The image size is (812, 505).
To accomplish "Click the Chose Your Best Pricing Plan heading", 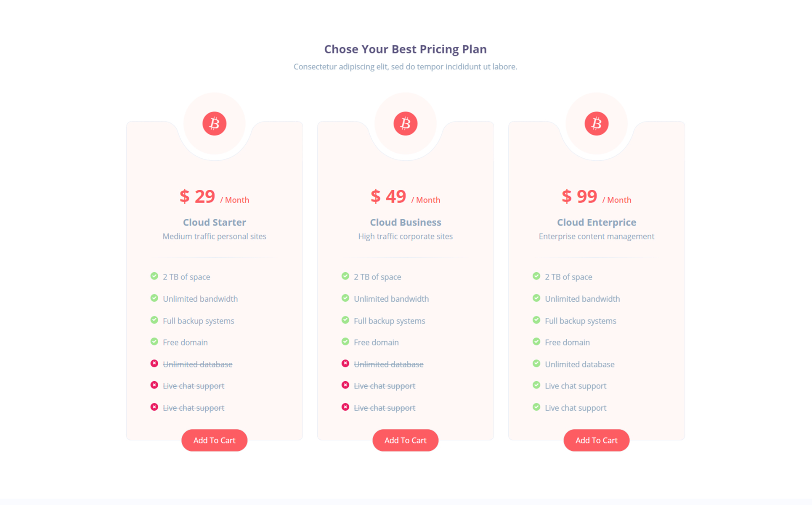I will click(405, 49).
